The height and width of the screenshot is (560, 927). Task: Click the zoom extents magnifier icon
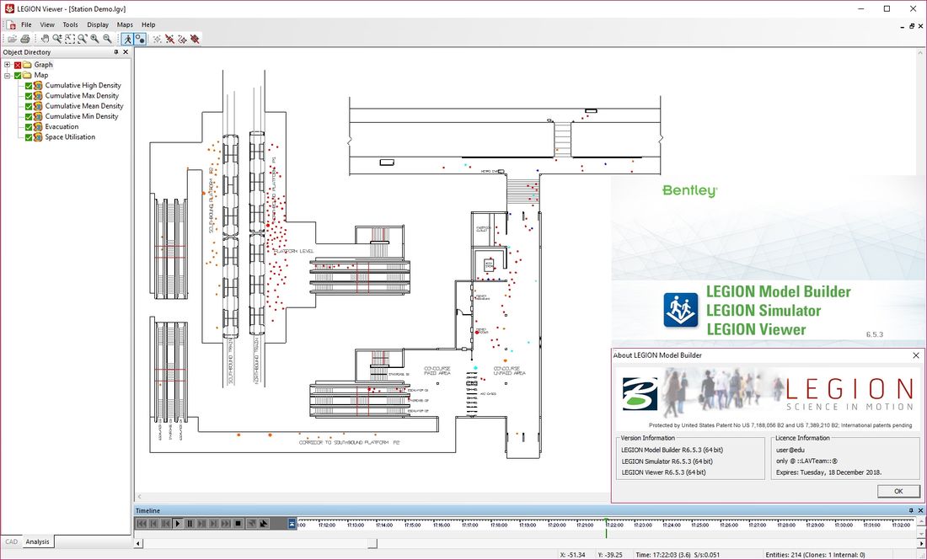[x=83, y=39]
